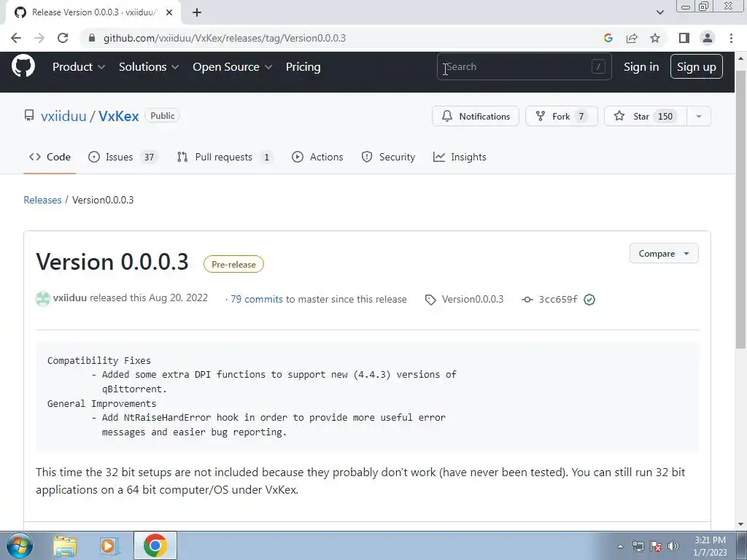Click the vxiiduu avatar next to release author
The image size is (747, 560).
tap(43, 298)
